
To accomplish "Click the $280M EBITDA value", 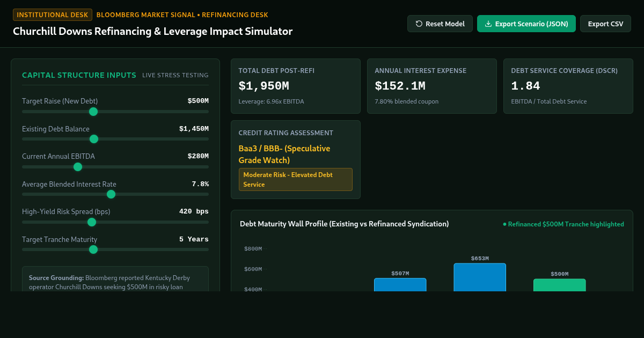I will tap(198, 157).
